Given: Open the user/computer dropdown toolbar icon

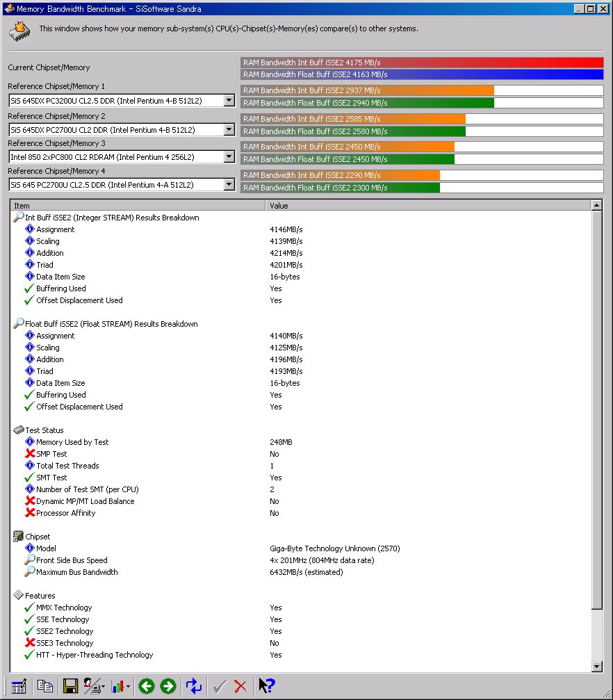Looking at the screenshot, I should pyautogui.click(x=94, y=686).
